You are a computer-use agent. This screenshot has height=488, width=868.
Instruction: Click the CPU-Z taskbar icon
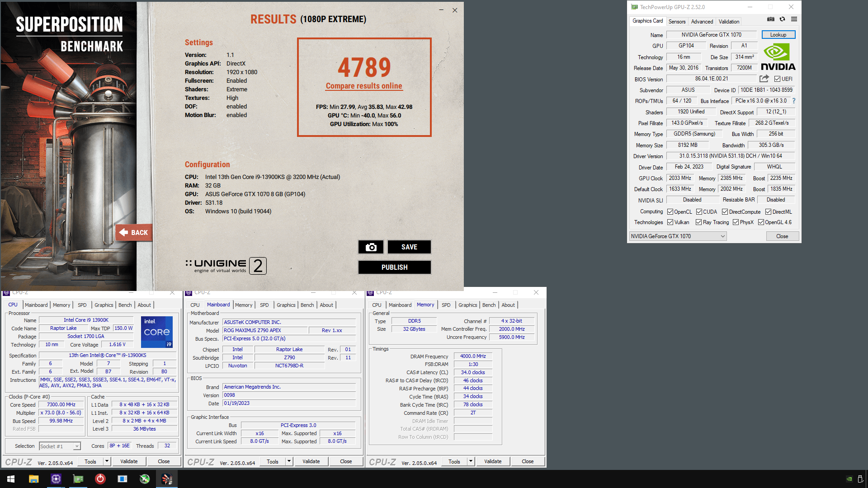pyautogui.click(x=56, y=479)
